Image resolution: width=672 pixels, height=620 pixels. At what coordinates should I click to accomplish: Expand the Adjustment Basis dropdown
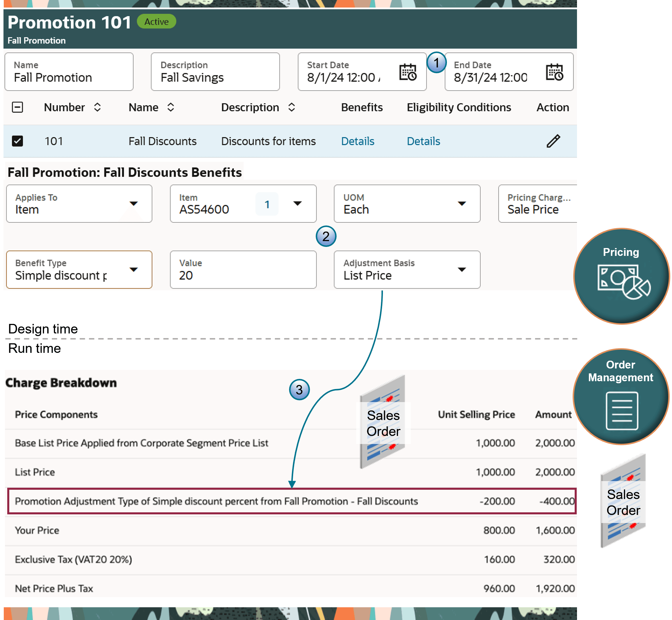tap(461, 270)
